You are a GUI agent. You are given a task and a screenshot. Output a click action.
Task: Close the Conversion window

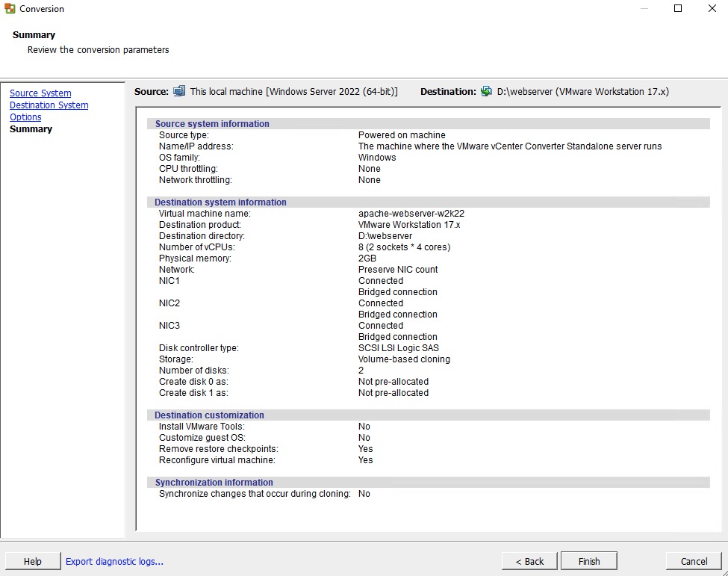tap(712, 8)
